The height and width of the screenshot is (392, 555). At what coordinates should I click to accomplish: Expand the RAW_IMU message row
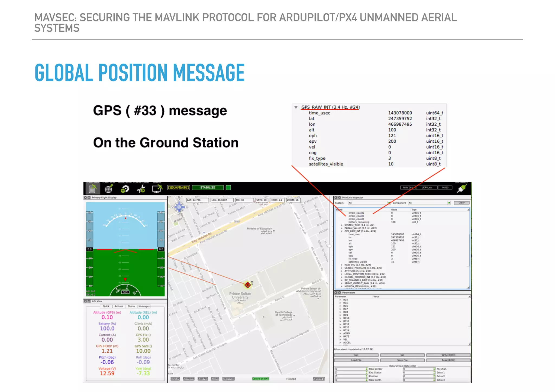click(x=342, y=265)
